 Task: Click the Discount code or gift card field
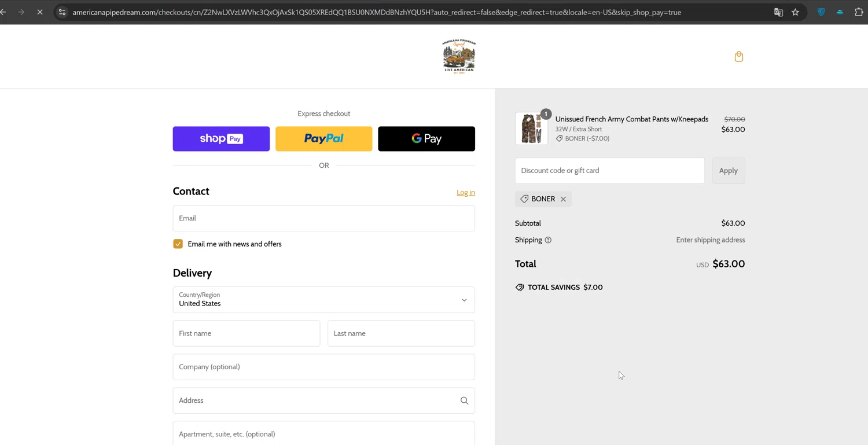[609, 171]
